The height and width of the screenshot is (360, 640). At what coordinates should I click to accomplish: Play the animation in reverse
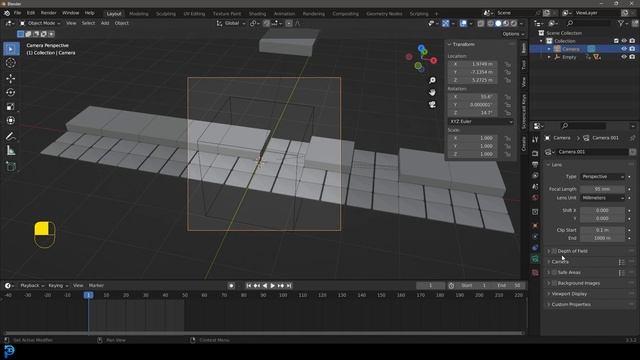point(265,286)
